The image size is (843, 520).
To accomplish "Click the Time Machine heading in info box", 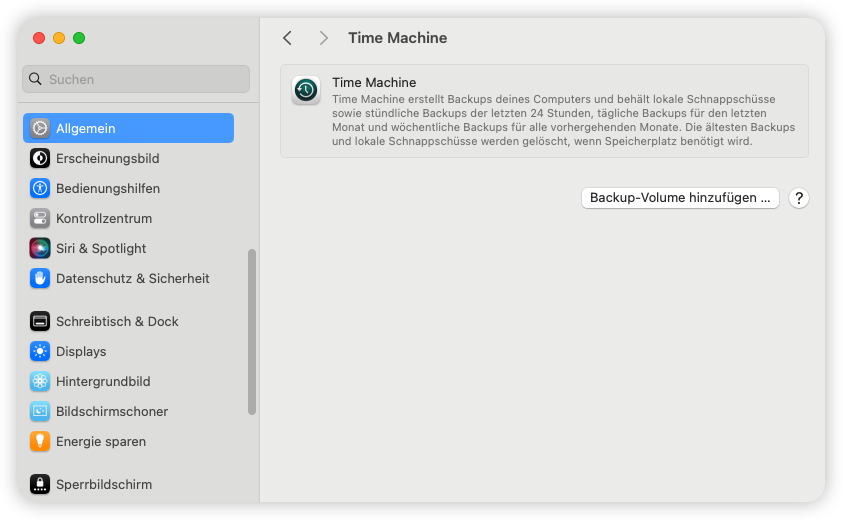I will (374, 82).
